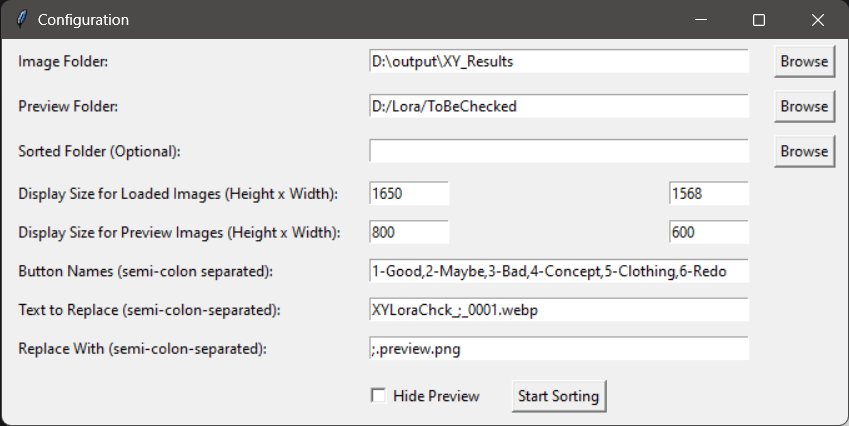
Task: Click the loaded image width field 1568
Action: (x=708, y=193)
